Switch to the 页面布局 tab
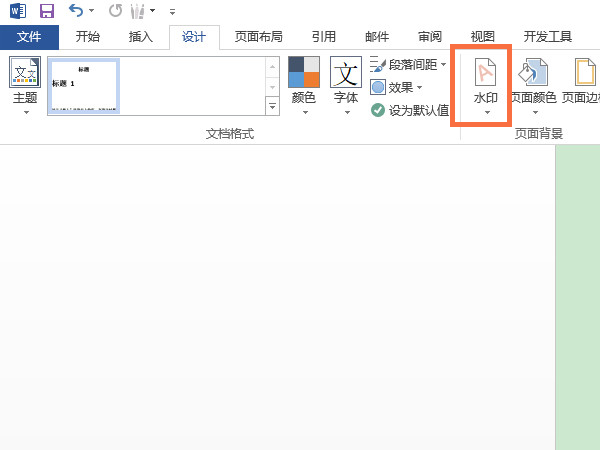This screenshot has height=450, width=600. [x=258, y=37]
